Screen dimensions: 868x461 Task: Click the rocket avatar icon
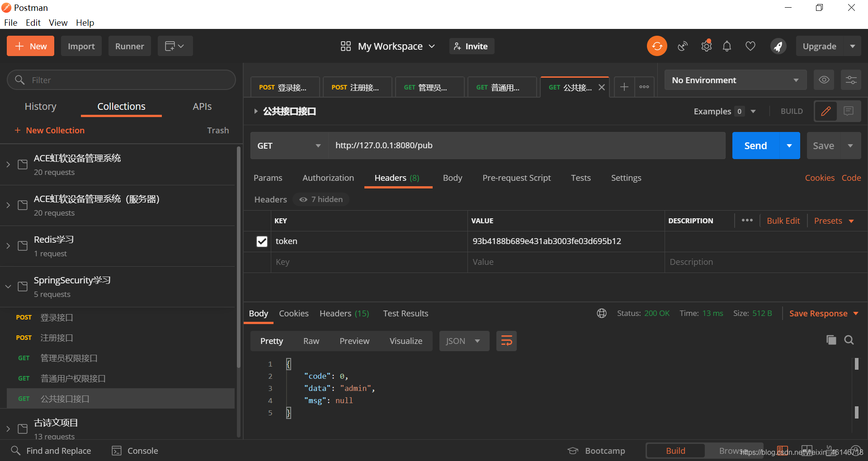tap(778, 46)
